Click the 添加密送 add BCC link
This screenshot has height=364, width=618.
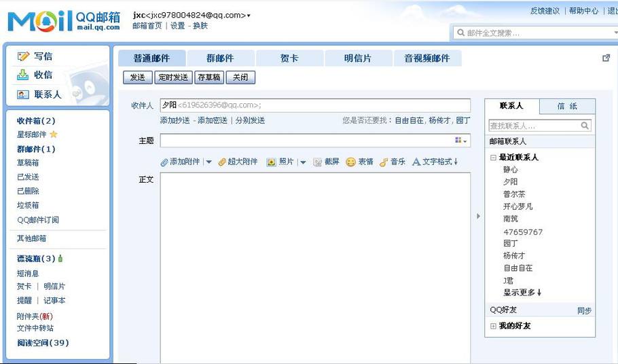(x=213, y=121)
